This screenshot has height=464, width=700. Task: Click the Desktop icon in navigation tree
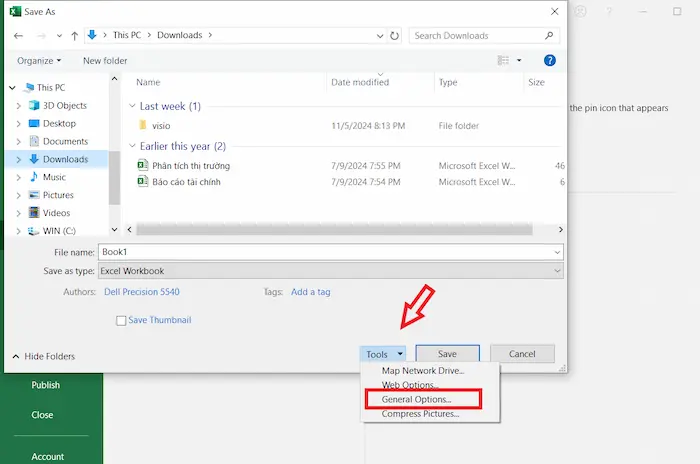[x=34, y=123]
